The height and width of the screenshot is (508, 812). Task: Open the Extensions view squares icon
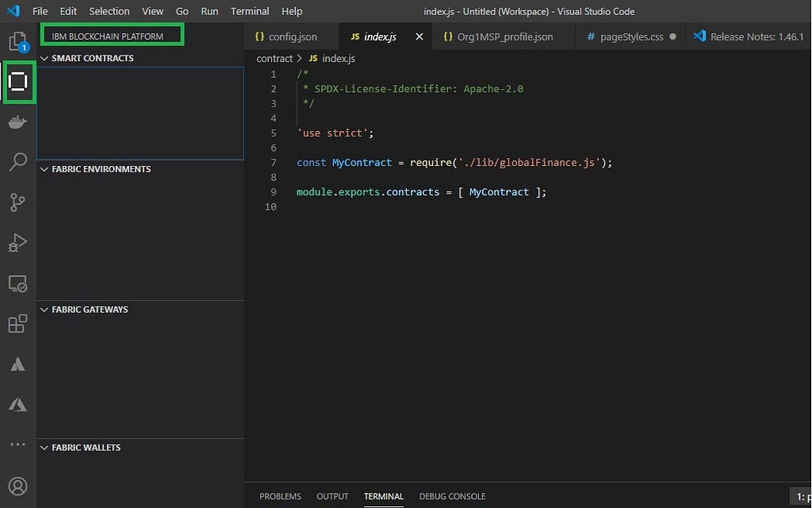[17, 324]
